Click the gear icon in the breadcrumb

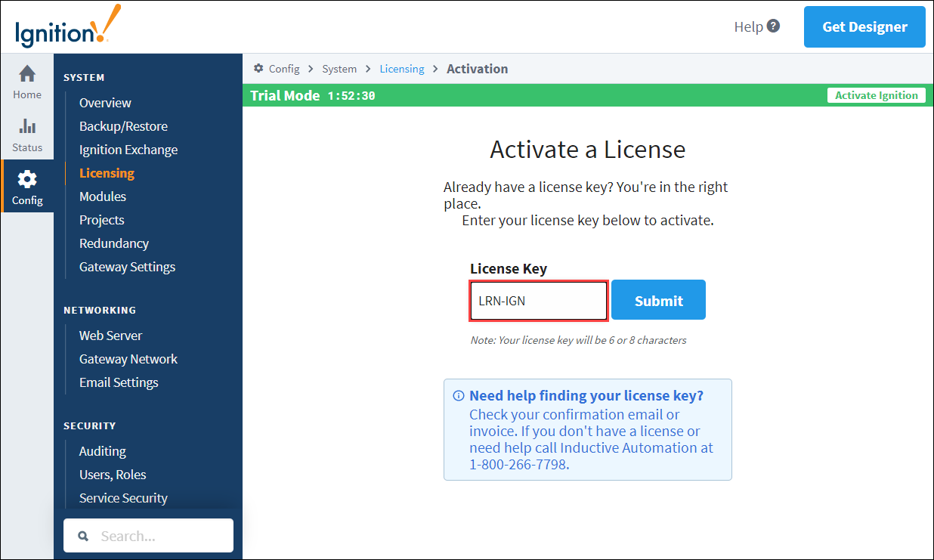[258, 69]
